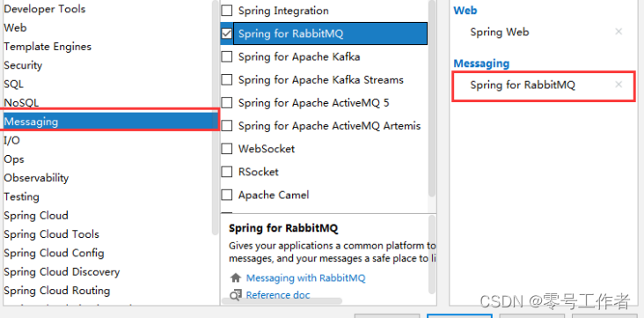This screenshot has height=318, width=644.
Task: Uncheck the Spring for RabbitMQ checkbox
Action: [227, 33]
